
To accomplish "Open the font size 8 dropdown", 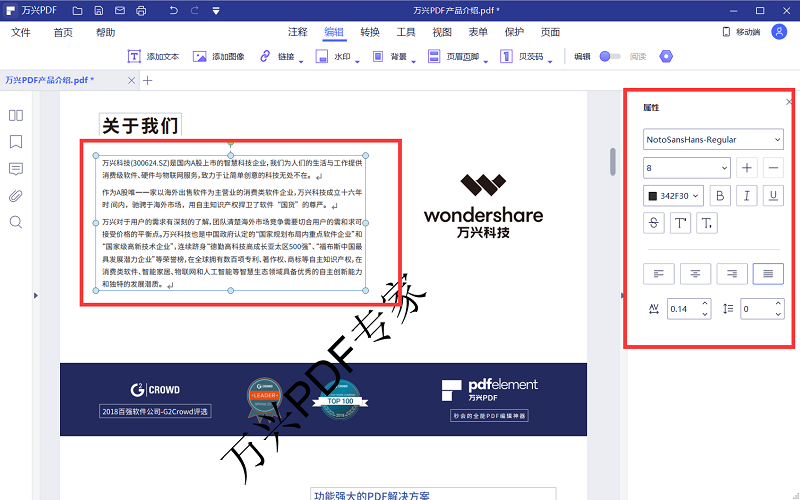I will tap(686, 168).
